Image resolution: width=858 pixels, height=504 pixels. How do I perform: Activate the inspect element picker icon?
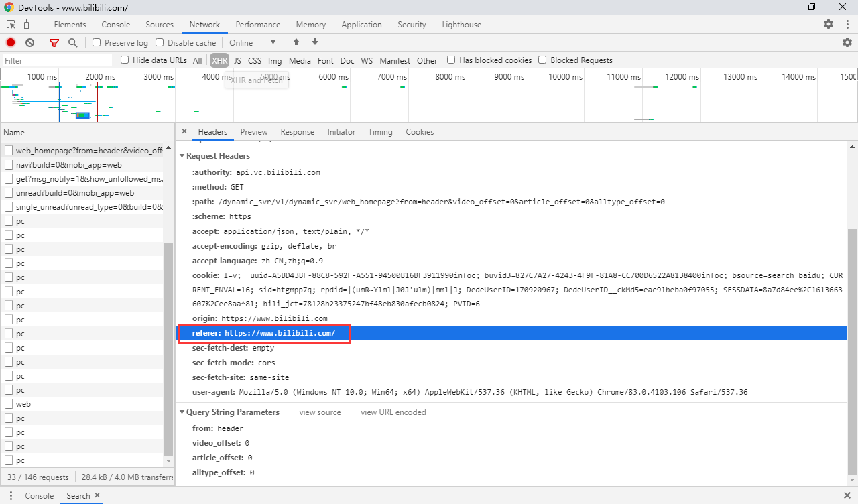(x=11, y=25)
